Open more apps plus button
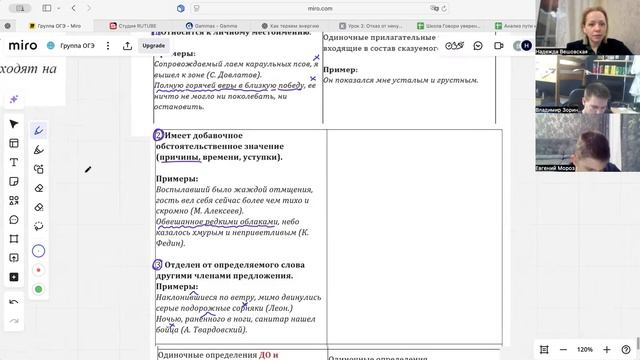 (x=14, y=277)
